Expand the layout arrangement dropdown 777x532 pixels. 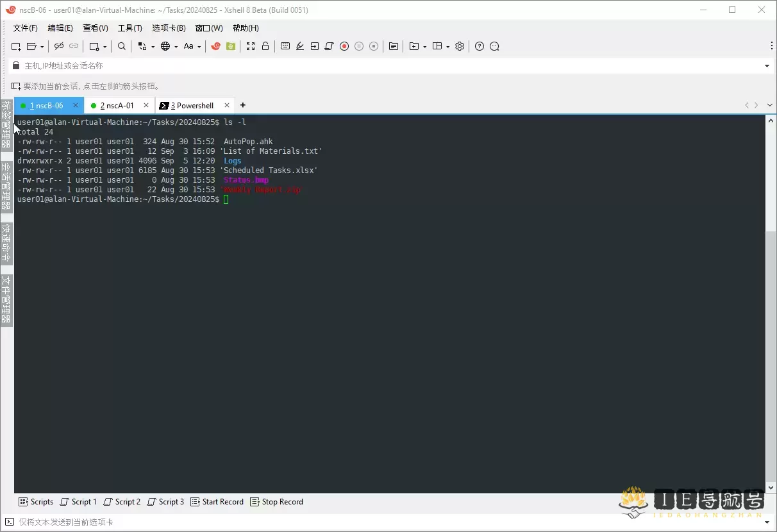click(x=448, y=46)
